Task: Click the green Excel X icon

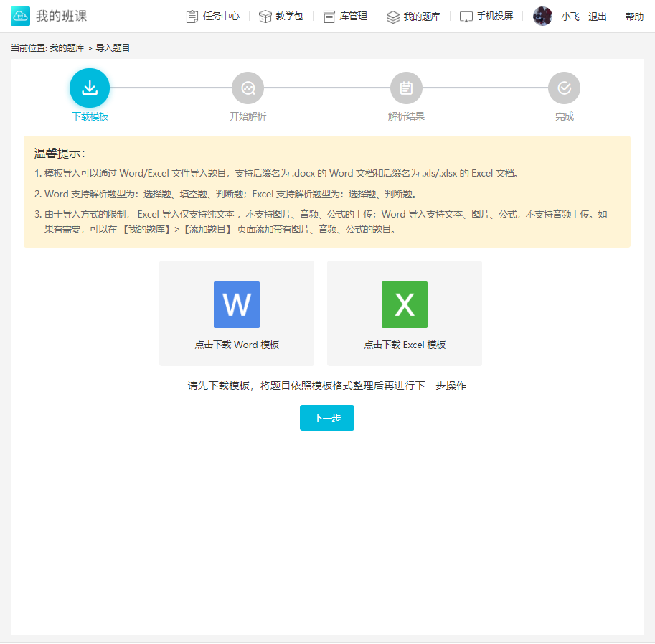Action: [405, 304]
